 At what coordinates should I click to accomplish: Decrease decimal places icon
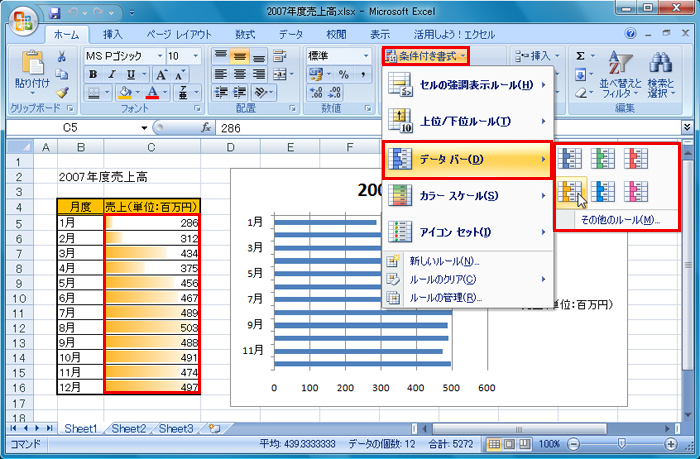335,93
